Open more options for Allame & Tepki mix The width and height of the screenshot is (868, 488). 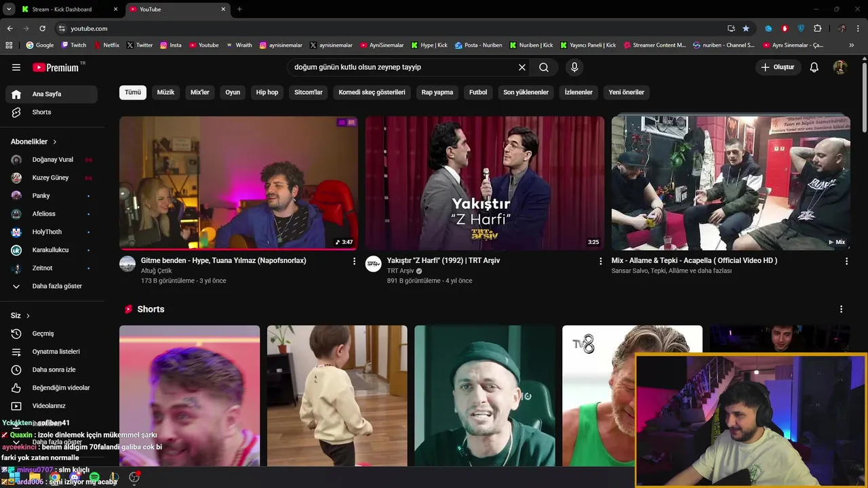[x=846, y=261]
